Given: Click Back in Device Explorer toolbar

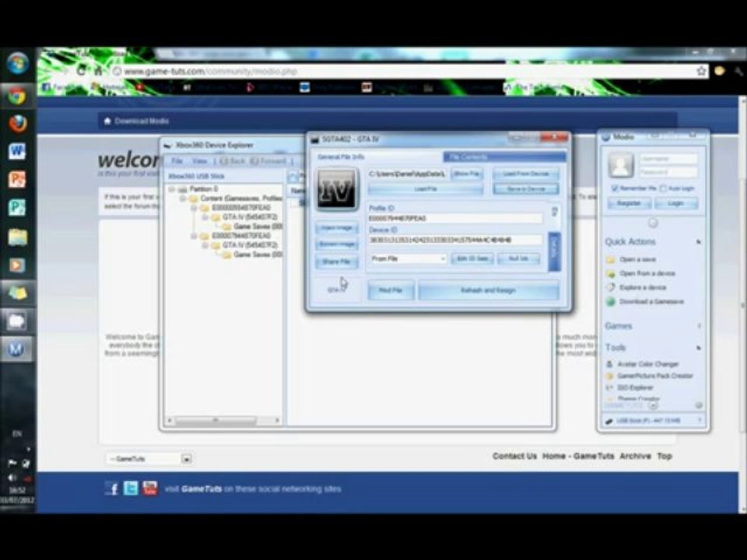Looking at the screenshot, I should click(232, 161).
